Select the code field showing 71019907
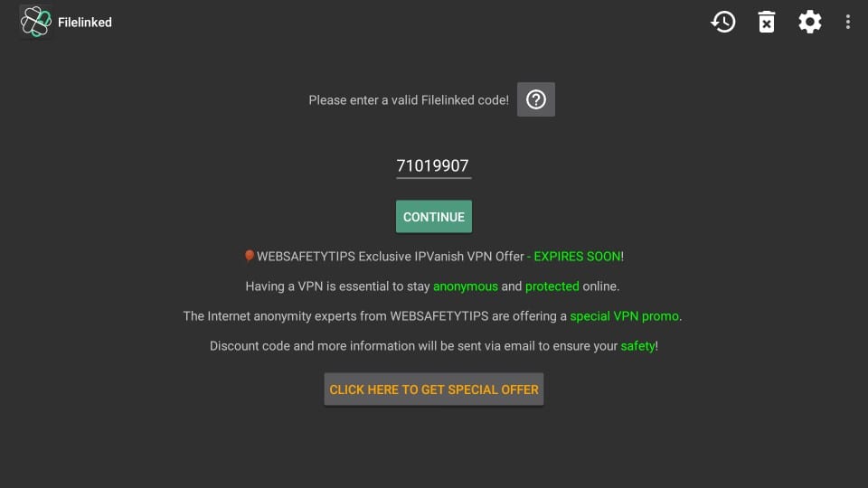 [x=433, y=166]
